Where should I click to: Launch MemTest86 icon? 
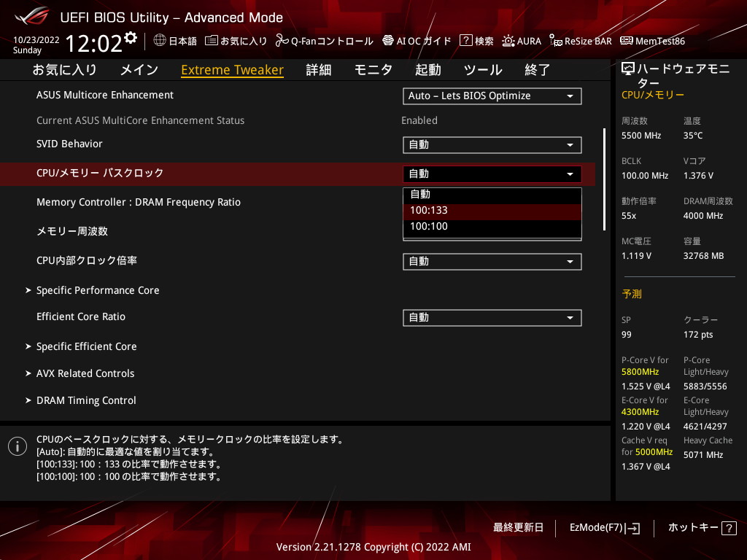627,41
